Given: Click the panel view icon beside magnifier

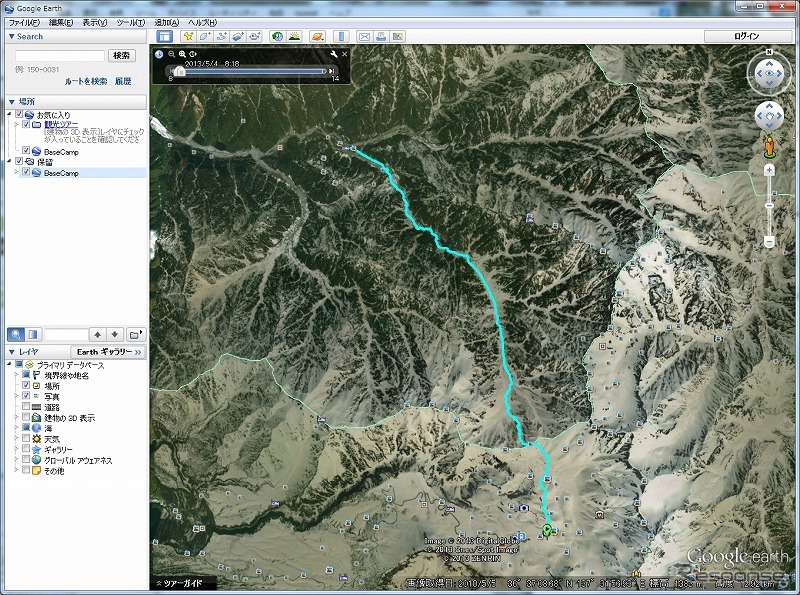Looking at the screenshot, I should 33,334.
